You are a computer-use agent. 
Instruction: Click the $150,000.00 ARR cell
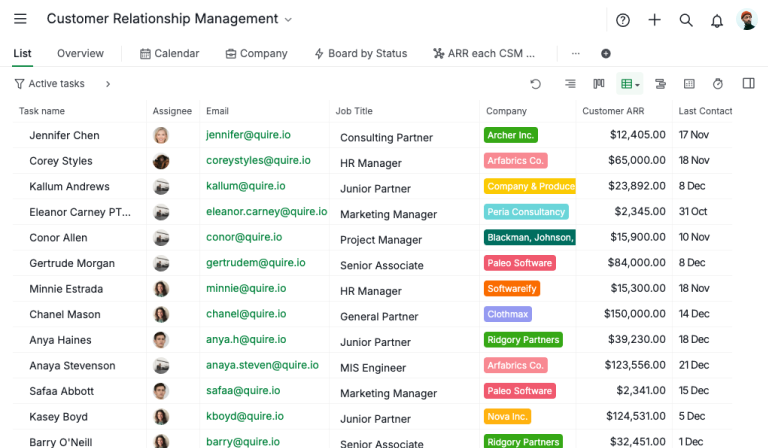point(634,313)
